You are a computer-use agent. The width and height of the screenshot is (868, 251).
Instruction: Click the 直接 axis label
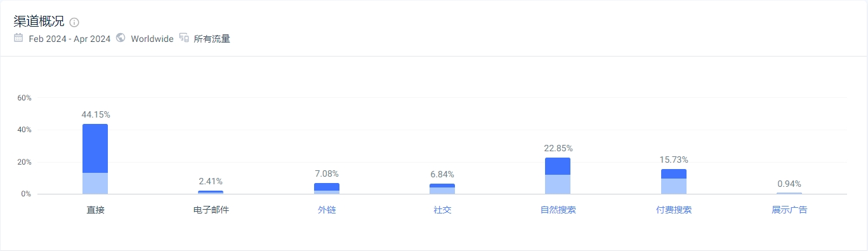[95, 210]
